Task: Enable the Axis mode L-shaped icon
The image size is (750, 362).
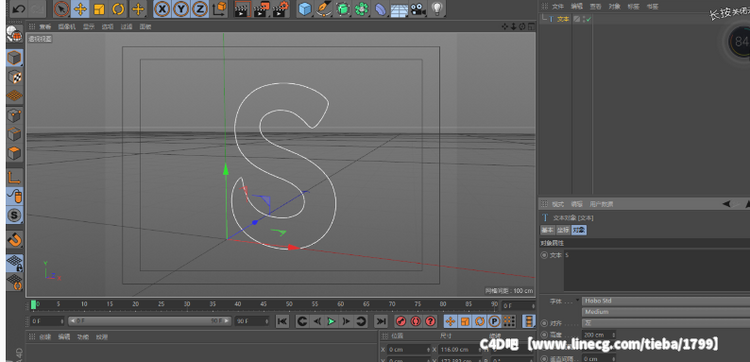Action: point(14,177)
